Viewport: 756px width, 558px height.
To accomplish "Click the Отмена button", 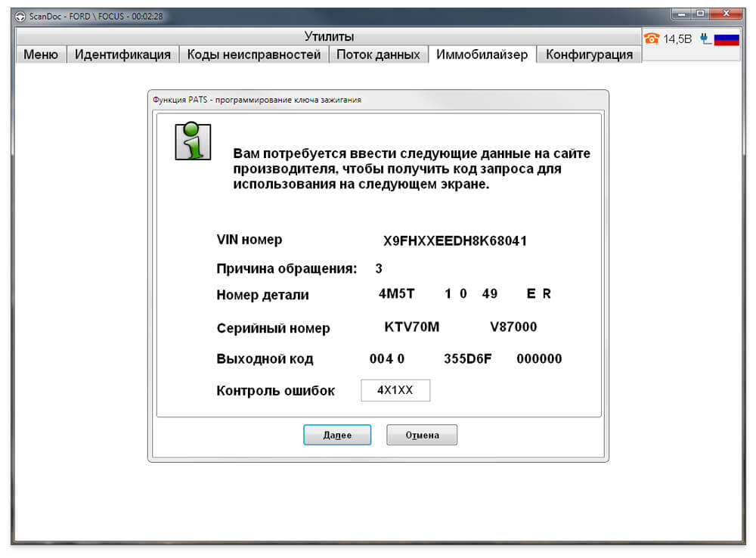I will [x=422, y=435].
